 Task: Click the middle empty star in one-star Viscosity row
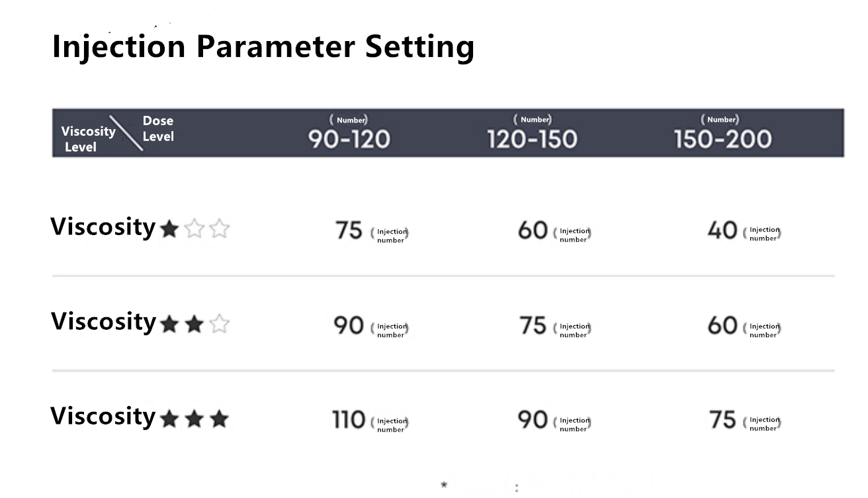(x=195, y=229)
